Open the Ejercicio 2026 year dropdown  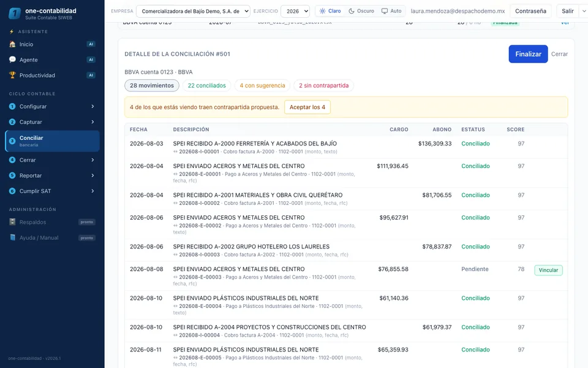pyautogui.click(x=295, y=11)
